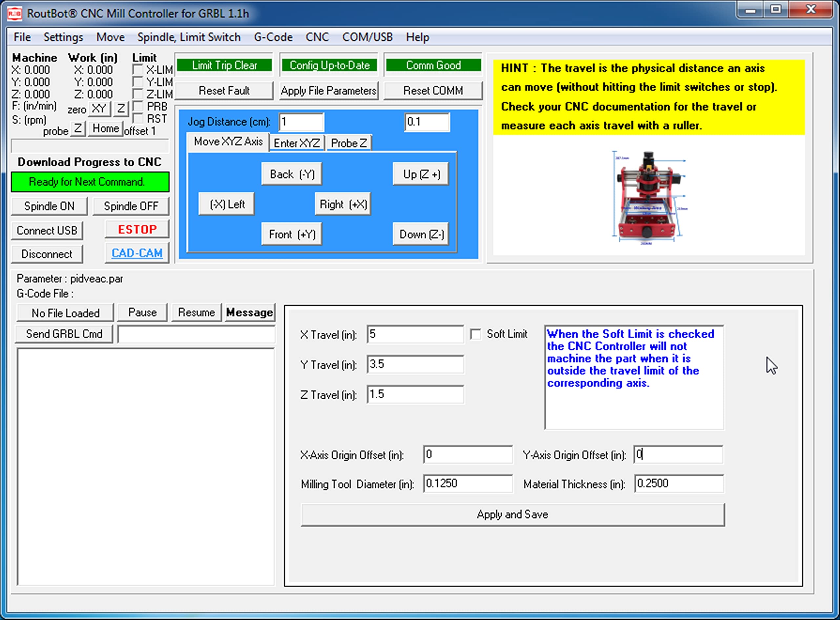Open the CAD-CAM link
This screenshot has width=840, height=620.
point(137,253)
